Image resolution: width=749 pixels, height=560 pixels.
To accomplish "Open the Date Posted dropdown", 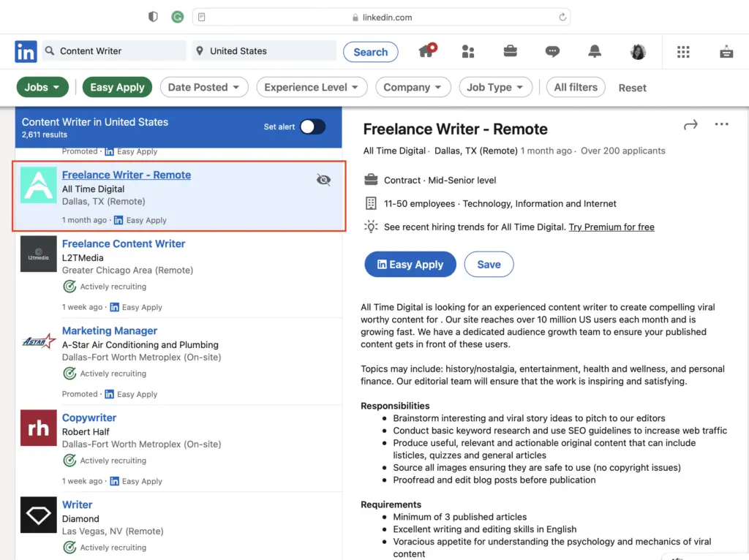I will (204, 87).
